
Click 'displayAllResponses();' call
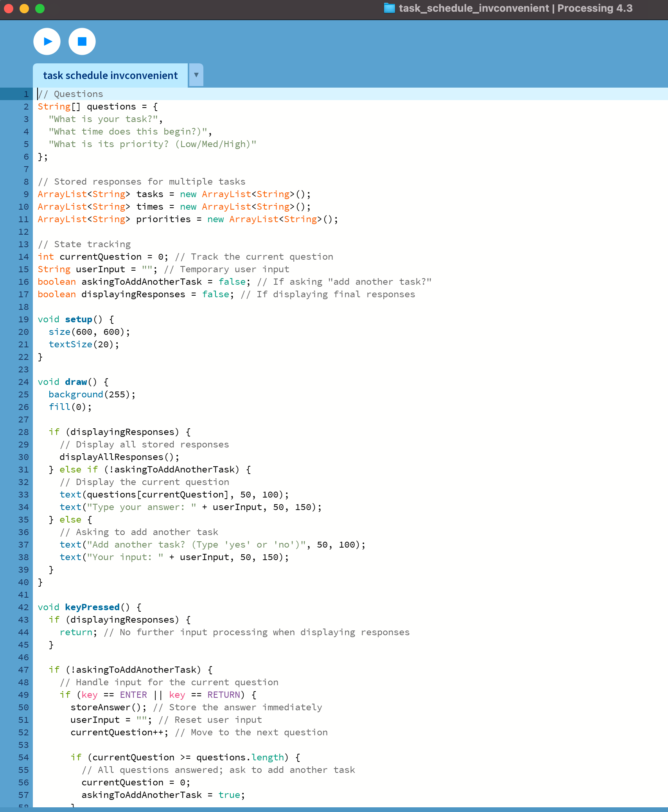click(119, 457)
